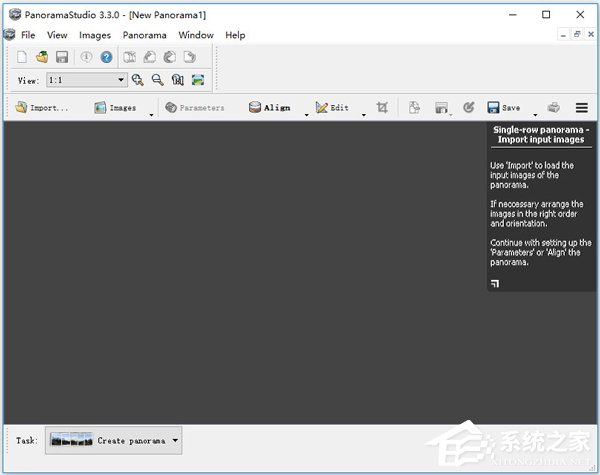Open the hamburger menu icon
Viewport: 600px width, 475px height.
(x=582, y=108)
